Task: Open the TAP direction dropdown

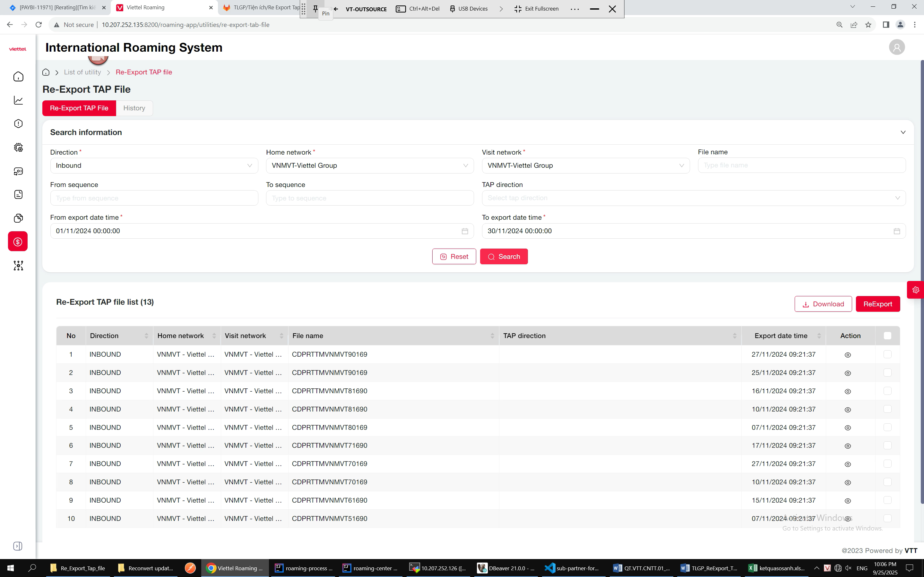Action: 693,198
